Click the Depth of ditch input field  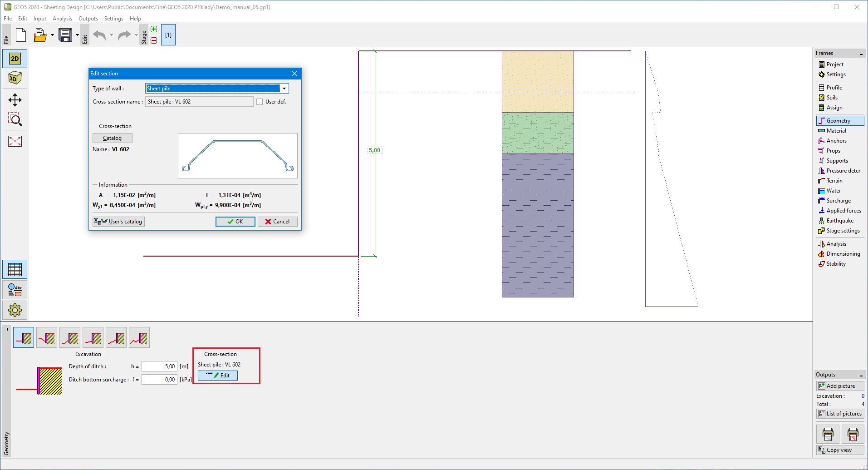tap(159, 366)
